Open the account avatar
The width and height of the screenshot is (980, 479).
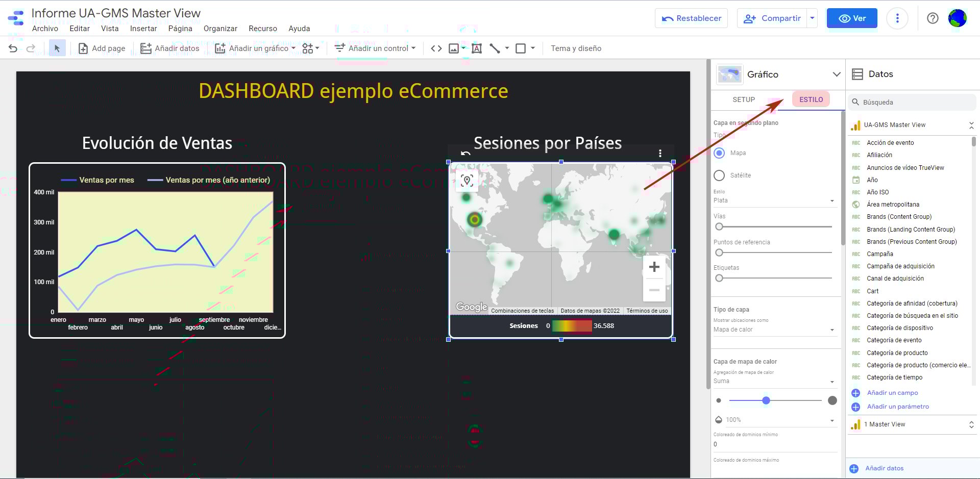(957, 18)
